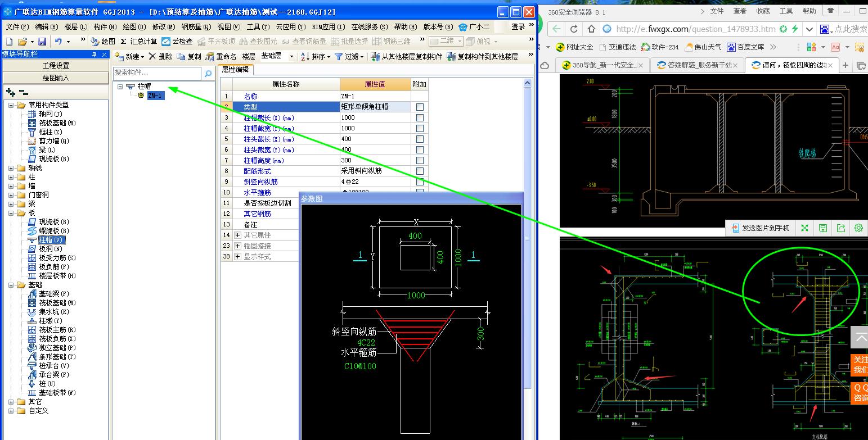Click the expand-all plus icon in navigation
Viewport: 868px width, 440px height.
coord(10,92)
